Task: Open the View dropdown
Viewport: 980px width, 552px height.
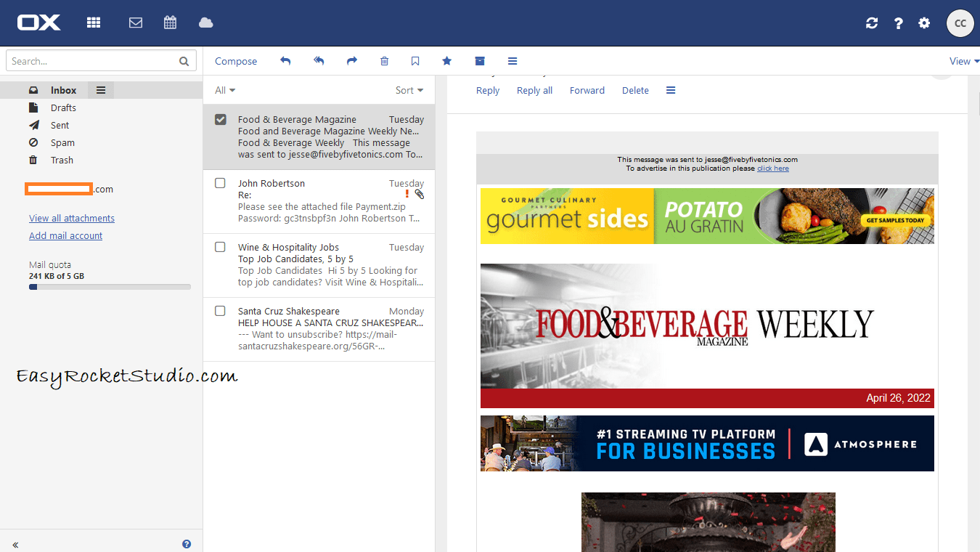Action: pyautogui.click(x=965, y=61)
